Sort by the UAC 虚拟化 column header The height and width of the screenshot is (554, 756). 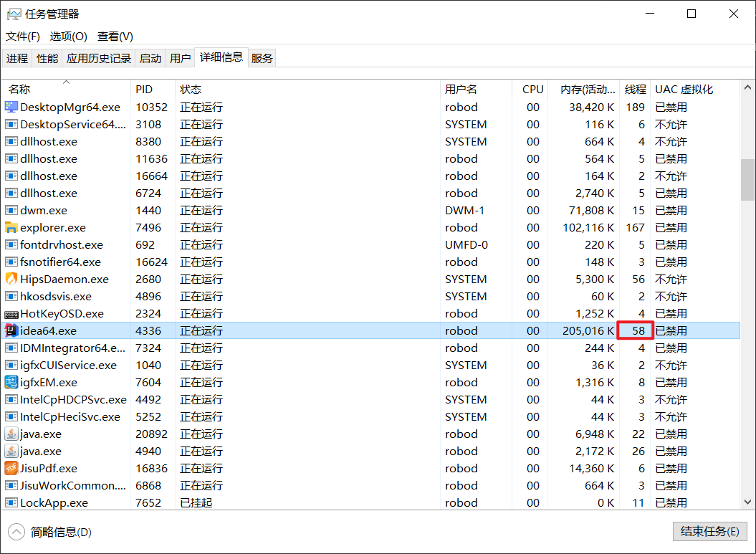pyautogui.click(x=695, y=89)
